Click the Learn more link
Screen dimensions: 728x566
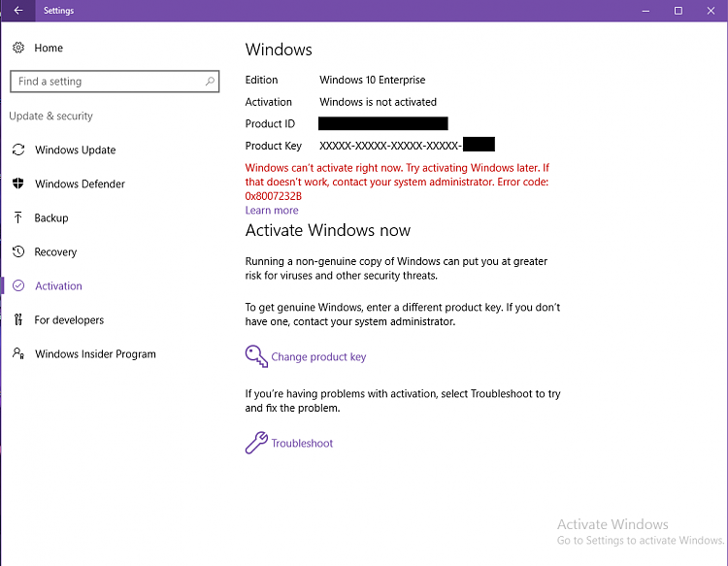(x=272, y=211)
